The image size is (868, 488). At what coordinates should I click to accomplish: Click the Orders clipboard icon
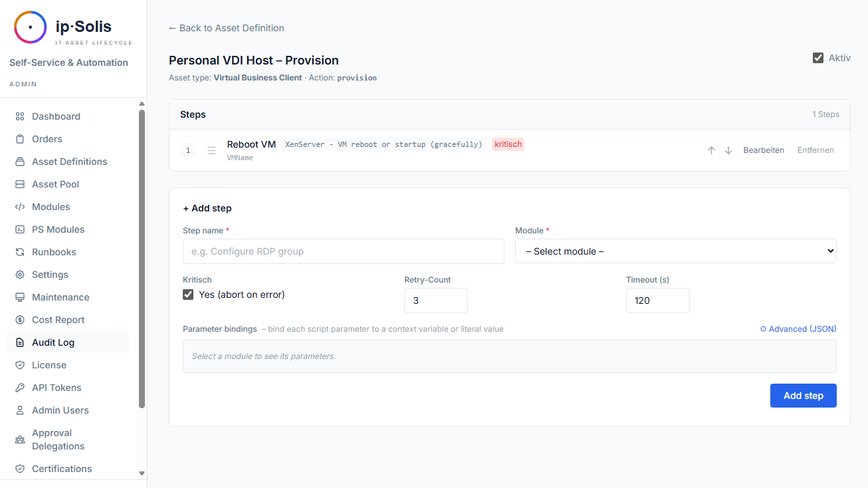click(x=20, y=139)
